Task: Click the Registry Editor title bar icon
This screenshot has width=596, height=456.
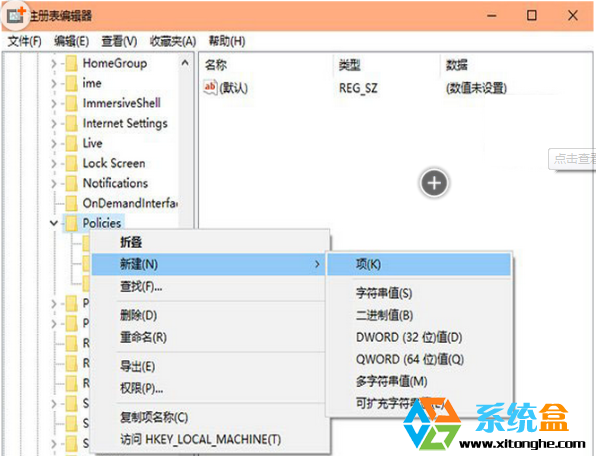Action: (x=16, y=15)
